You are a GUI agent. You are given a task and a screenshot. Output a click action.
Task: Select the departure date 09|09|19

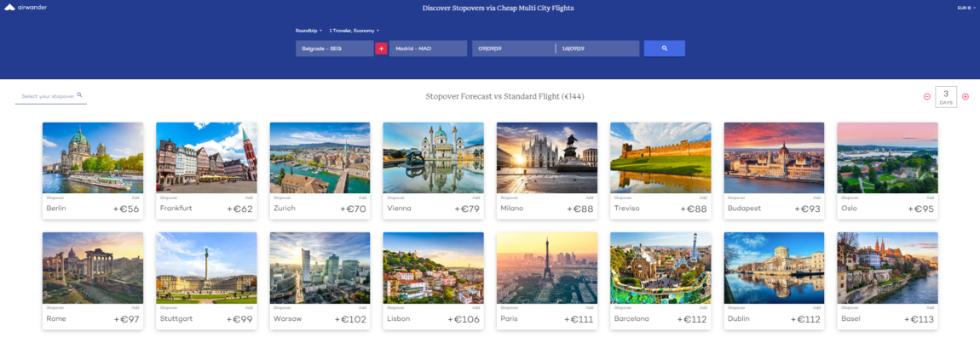pyautogui.click(x=513, y=48)
